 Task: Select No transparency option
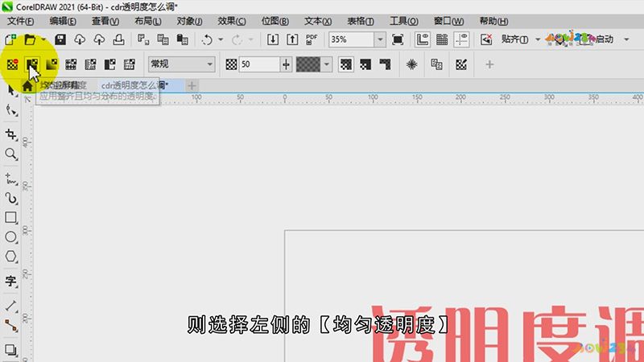[12, 64]
